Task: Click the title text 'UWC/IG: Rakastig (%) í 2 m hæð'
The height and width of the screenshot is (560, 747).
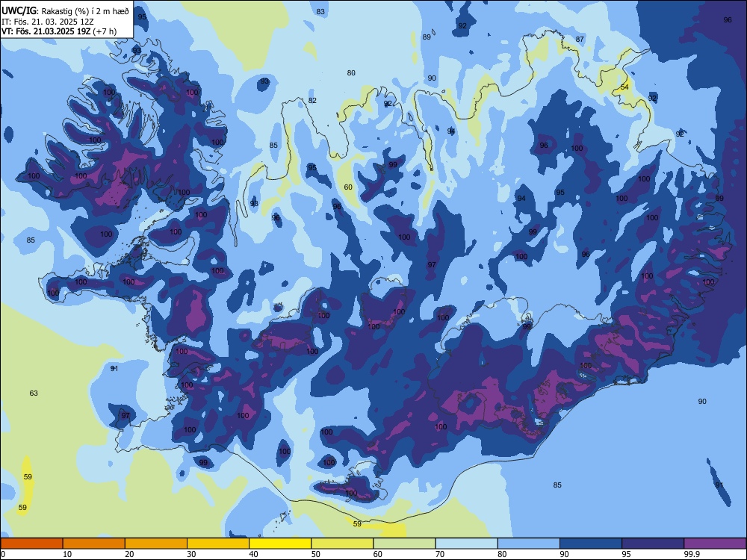Action: pos(65,11)
